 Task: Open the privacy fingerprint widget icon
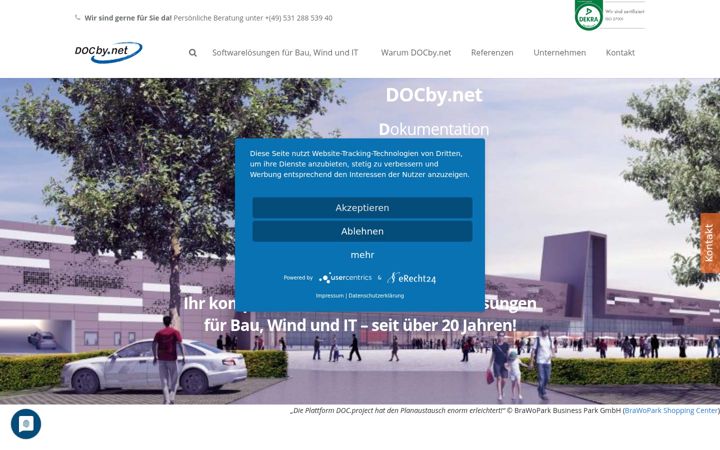[26, 424]
